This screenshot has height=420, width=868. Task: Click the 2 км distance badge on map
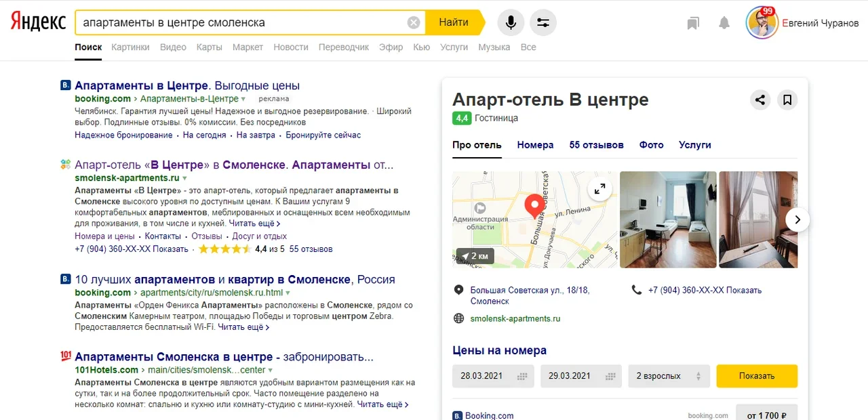(x=475, y=256)
